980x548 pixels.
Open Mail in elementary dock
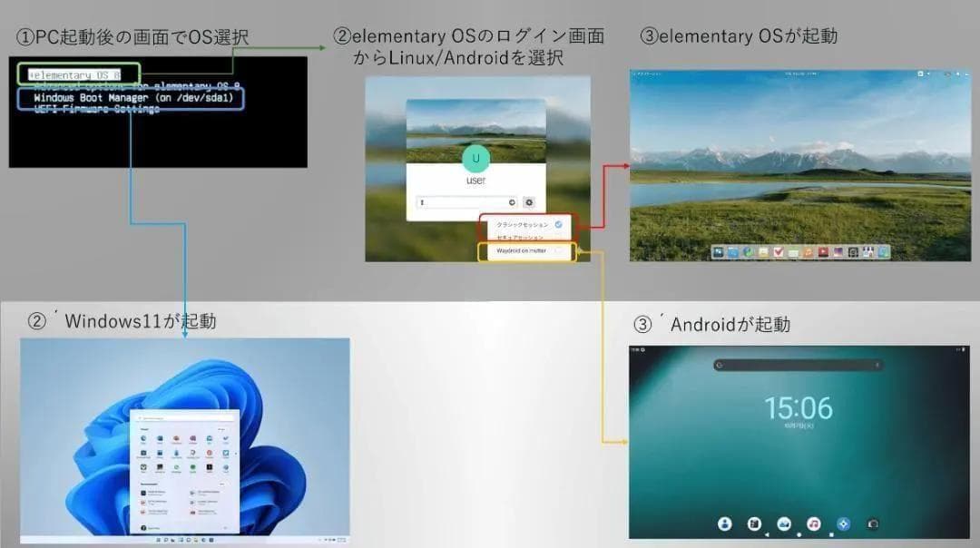point(764,252)
